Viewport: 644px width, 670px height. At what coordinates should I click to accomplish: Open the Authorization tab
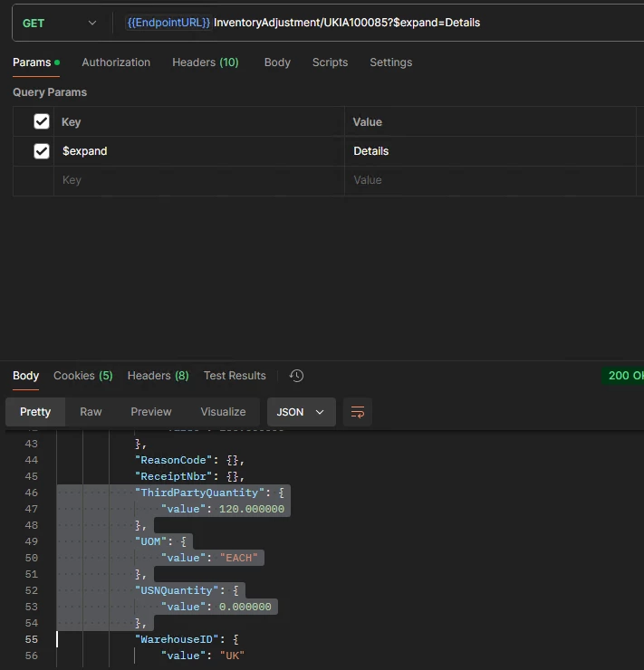(x=116, y=62)
